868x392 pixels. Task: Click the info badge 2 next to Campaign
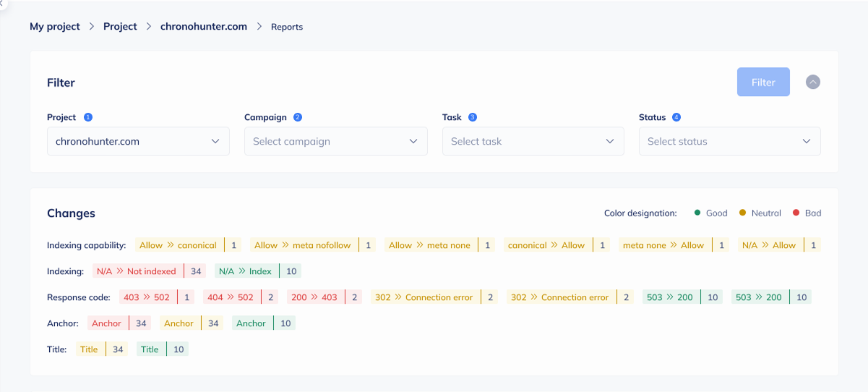pyautogui.click(x=298, y=117)
